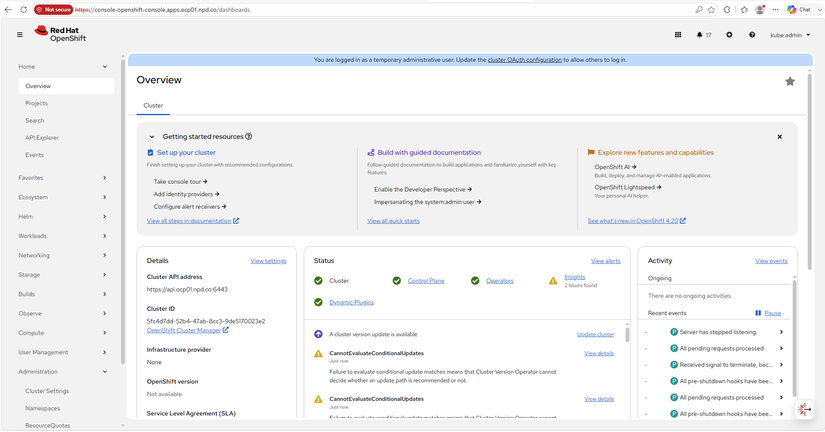Open Cluster Settings in the sidebar
This screenshot has height=432, width=825.
point(47,391)
